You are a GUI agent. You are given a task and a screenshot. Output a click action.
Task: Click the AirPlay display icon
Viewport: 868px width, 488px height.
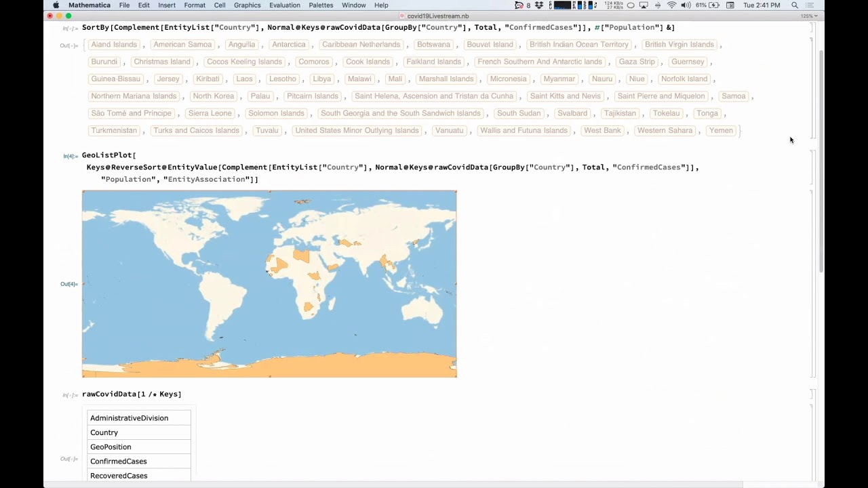tap(644, 5)
